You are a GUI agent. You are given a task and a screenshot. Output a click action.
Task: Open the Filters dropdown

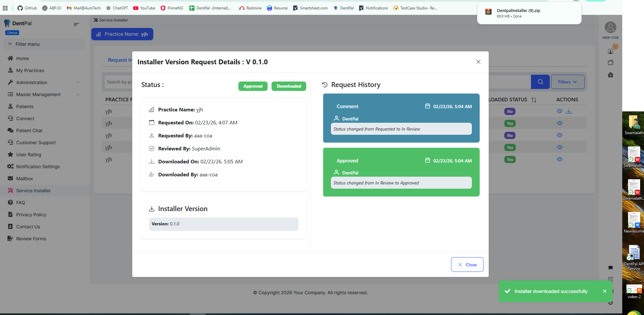coord(567,82)
